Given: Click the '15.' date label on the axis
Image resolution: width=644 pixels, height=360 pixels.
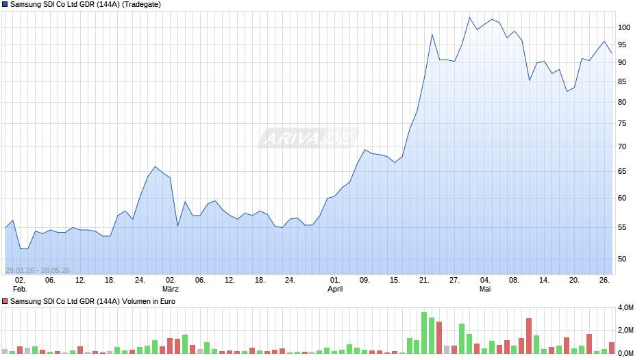Looking at the screenshot, I should click(395, 280).
